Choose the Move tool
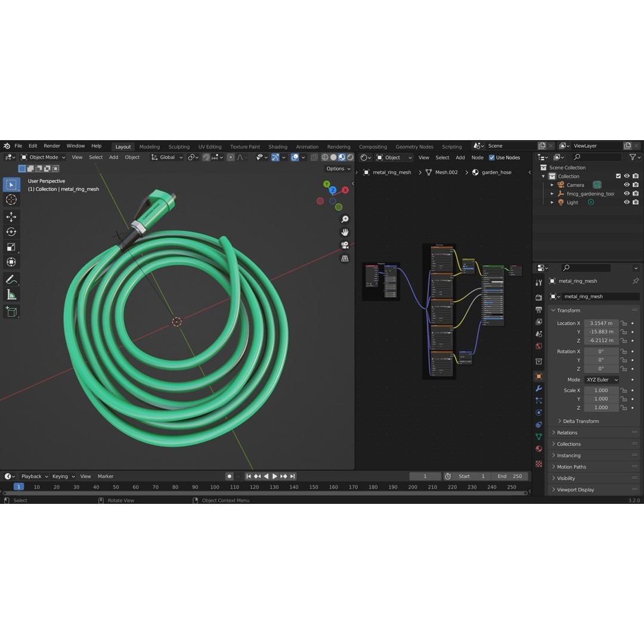The width and height of the screenshot is (644, 644). pyautogui.click(x=11, y=216)
